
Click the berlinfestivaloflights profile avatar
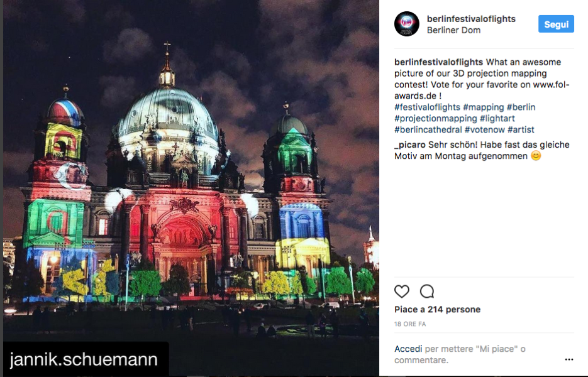point(406,24)
